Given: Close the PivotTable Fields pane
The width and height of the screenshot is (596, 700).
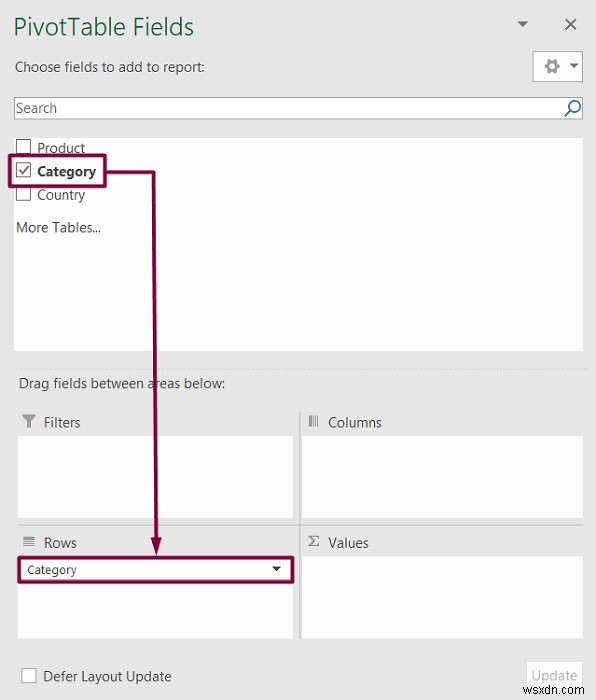Looking at the screenshot, I should coord(571,24).
